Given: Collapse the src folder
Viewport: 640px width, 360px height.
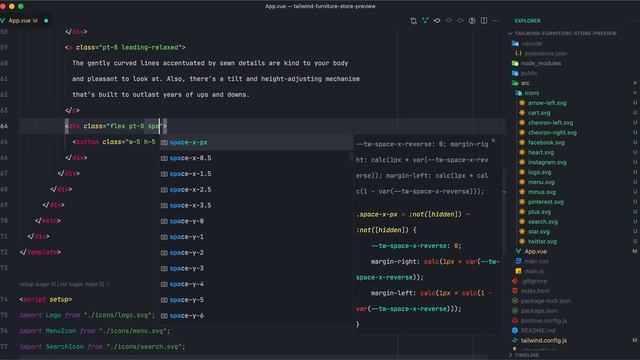Looking at the screenshot, I should point(524,83).
